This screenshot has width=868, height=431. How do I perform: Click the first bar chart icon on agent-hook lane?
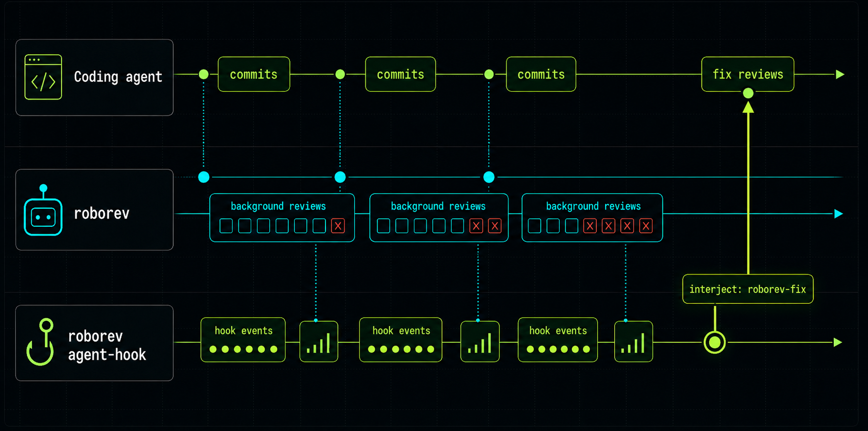pos(319,341)
